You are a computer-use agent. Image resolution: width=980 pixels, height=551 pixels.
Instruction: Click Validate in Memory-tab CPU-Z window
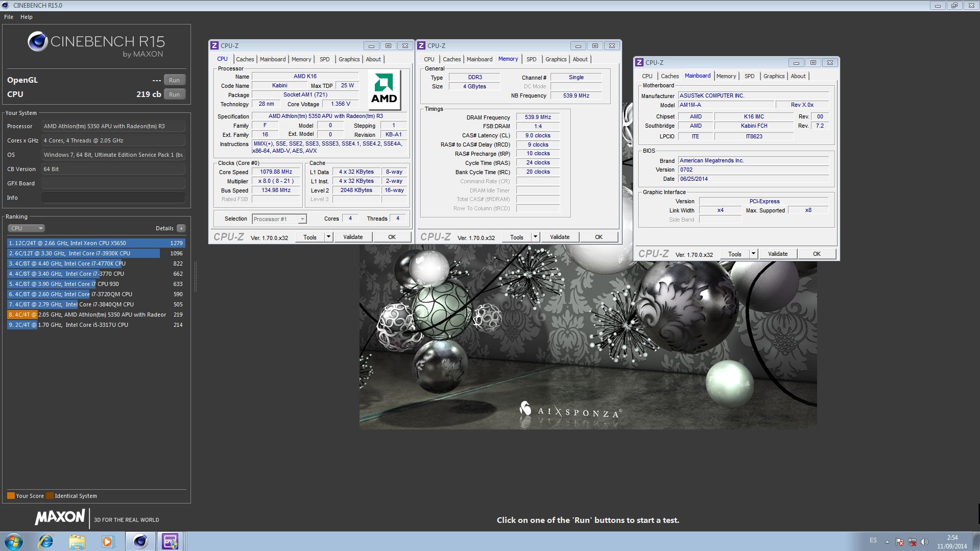pyautogui.click(x=560, y=237)
